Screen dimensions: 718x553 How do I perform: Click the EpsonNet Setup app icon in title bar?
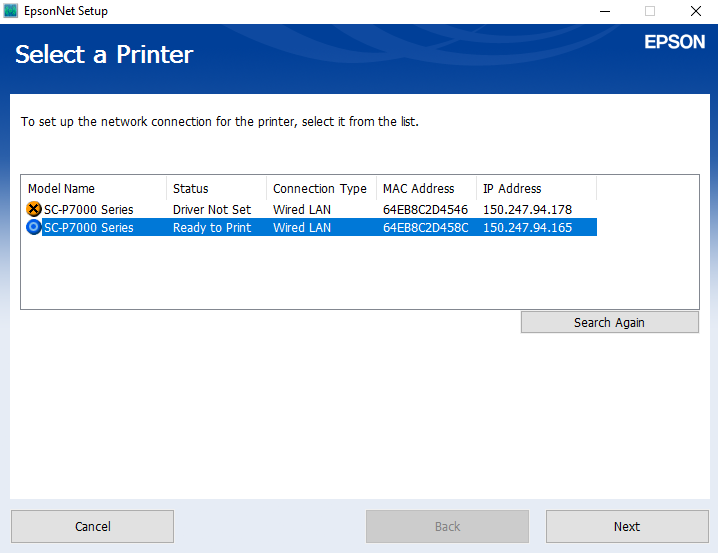[x=11, y=11]
